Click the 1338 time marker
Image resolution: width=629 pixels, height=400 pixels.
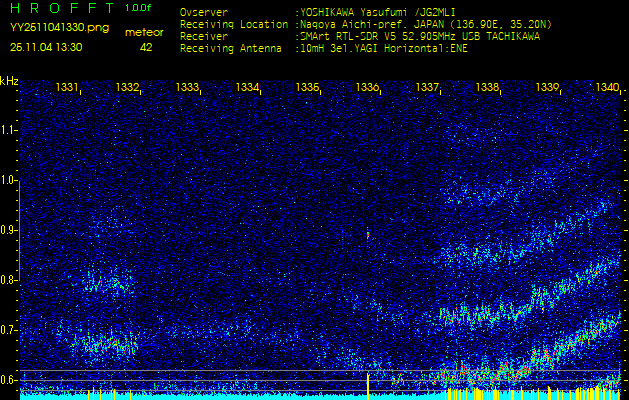tap(487, 87)
